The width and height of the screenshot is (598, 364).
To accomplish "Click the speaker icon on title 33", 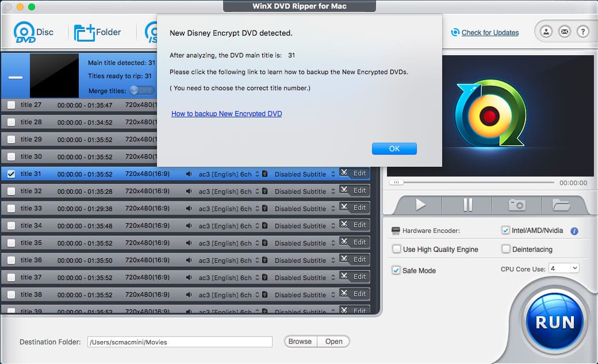I will coord(189,208).
